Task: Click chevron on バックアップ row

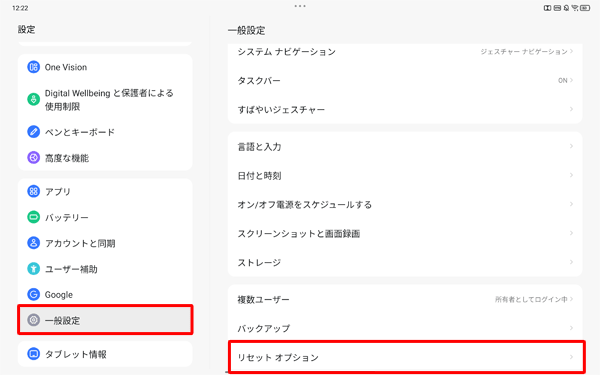Action: [571, 328]
